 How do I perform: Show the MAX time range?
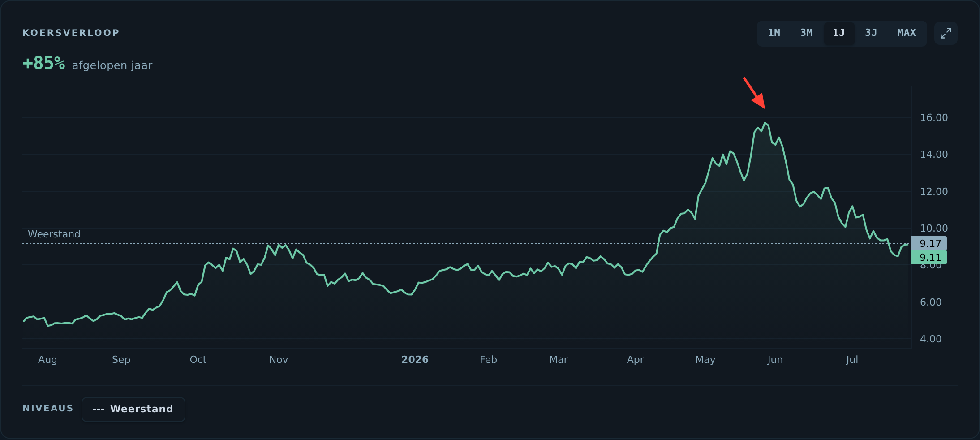tap(906, 33)
